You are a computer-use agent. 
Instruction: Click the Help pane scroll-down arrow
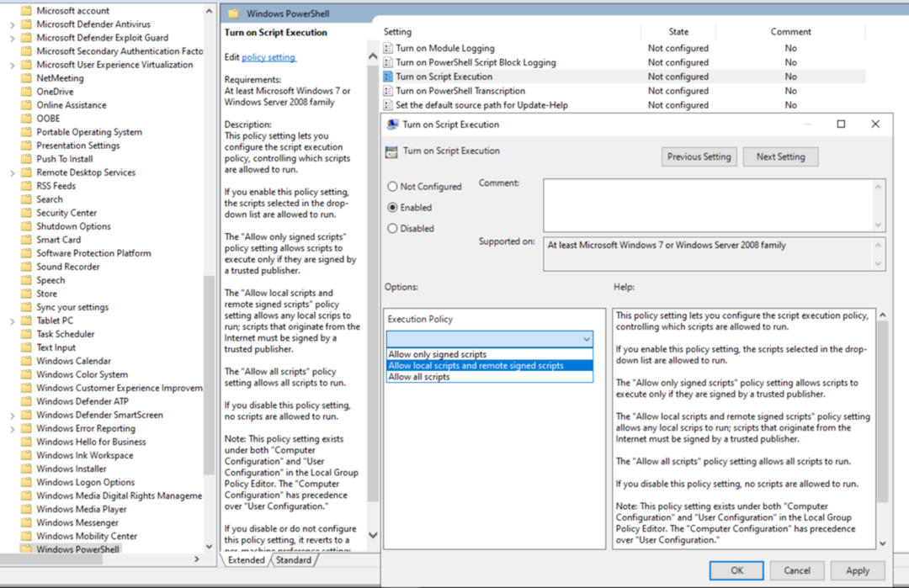[x=882, y=543]
